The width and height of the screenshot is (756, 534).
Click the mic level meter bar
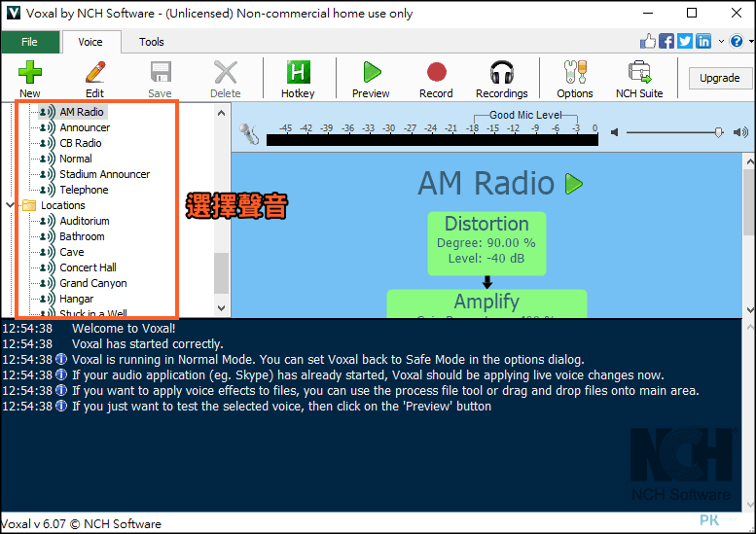[432, 140]
